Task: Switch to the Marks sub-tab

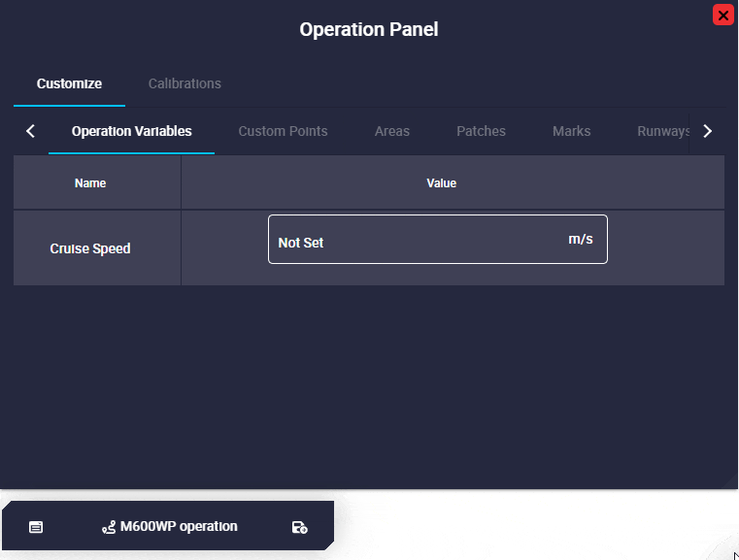Action: tap(571, 131)
